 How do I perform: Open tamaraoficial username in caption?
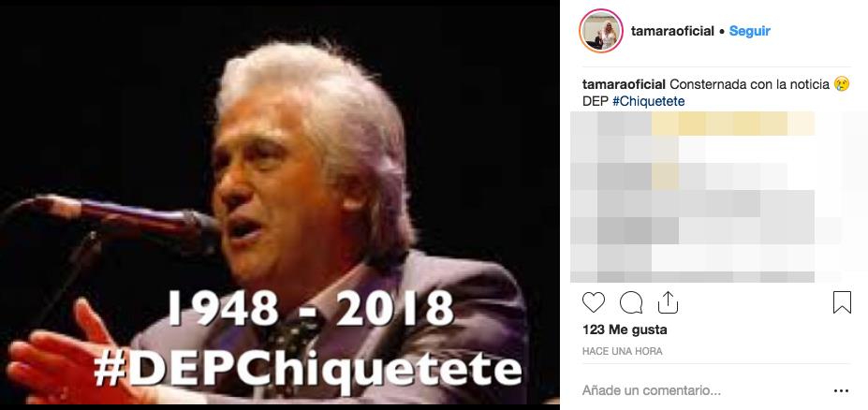point(624,84)
